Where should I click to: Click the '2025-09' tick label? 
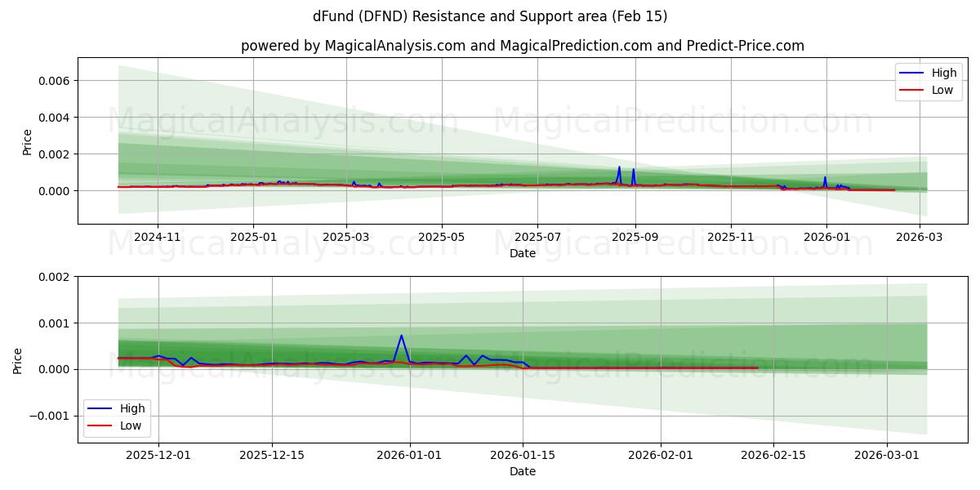tap(635, 237)
